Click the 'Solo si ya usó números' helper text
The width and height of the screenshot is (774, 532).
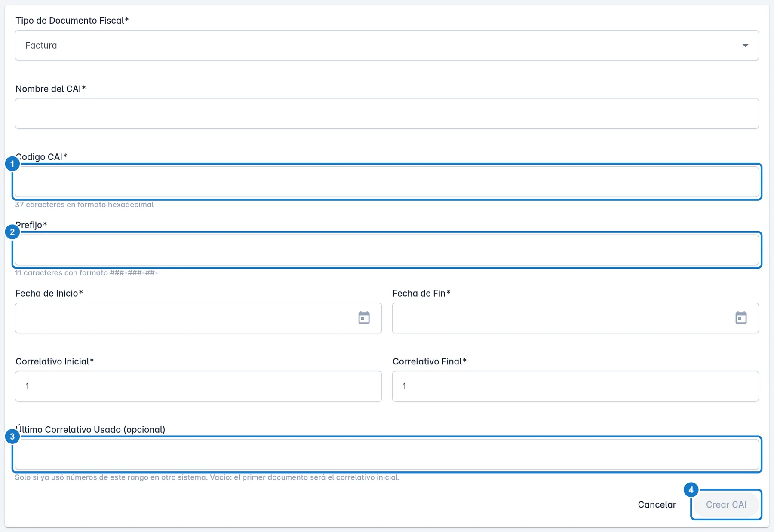tap(207, 477)
